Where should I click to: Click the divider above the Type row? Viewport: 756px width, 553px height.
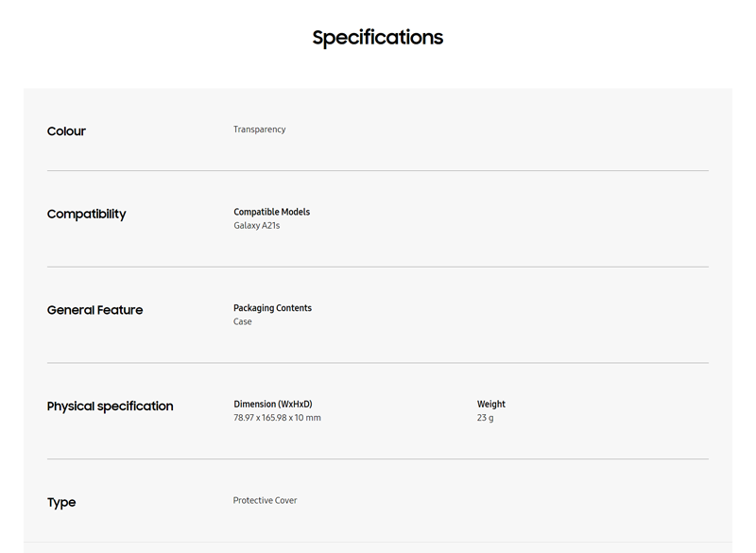tap(378, 459)
